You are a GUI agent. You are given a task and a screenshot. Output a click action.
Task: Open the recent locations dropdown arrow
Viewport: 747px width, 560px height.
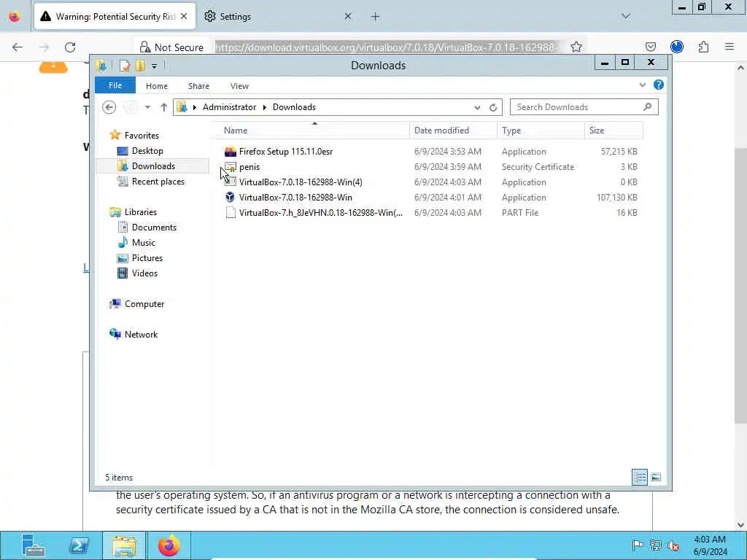point(147,107)
